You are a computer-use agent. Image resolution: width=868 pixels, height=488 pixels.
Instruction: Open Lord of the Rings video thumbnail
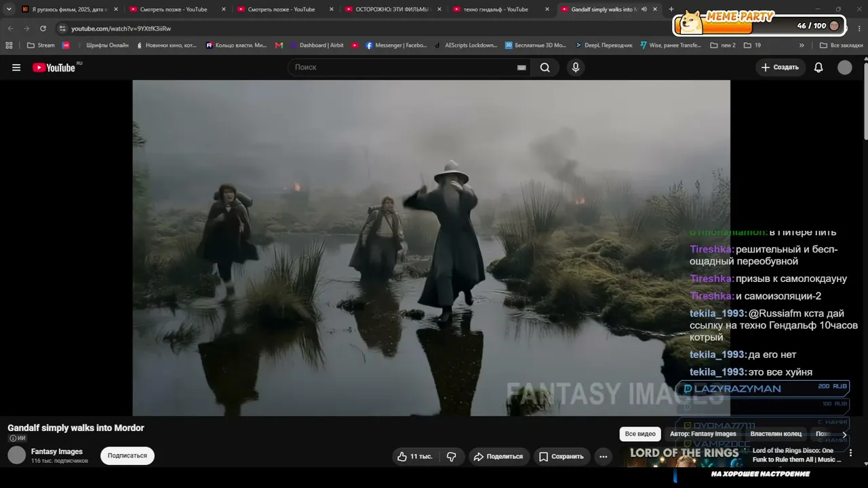coord(685,457)
